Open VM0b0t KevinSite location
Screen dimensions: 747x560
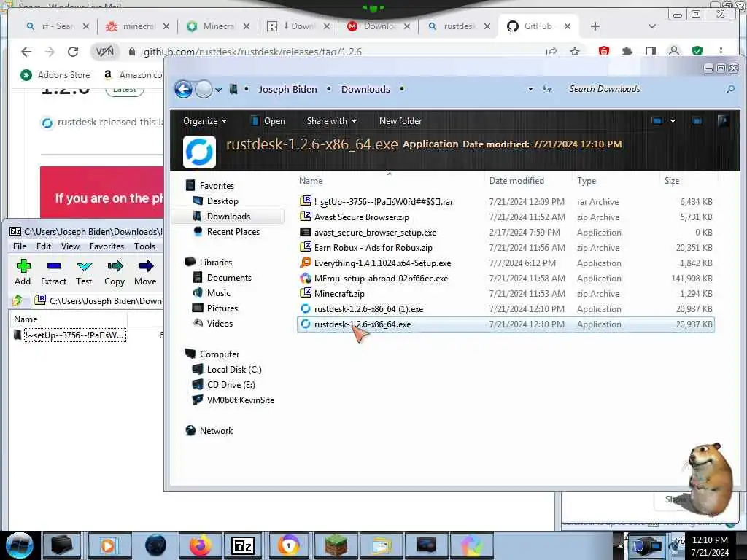pos(241,400)
